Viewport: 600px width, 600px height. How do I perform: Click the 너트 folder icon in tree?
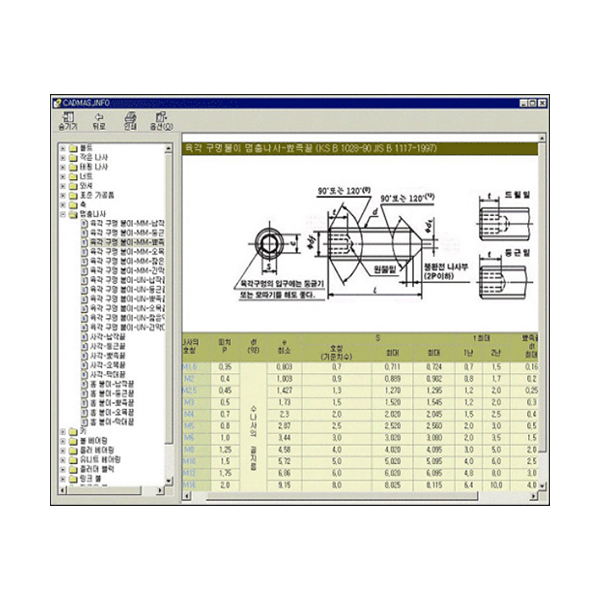pyautogui.click(x=74, y=177)
